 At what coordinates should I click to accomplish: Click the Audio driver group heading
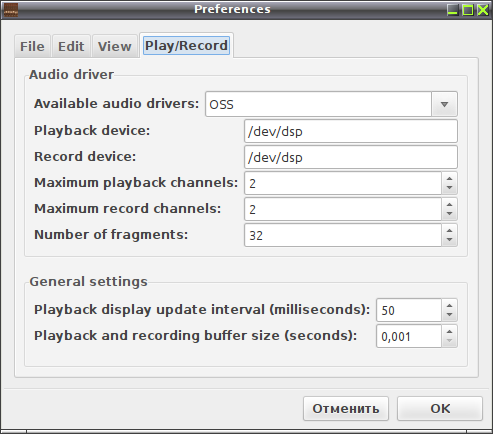coord(71,74)
